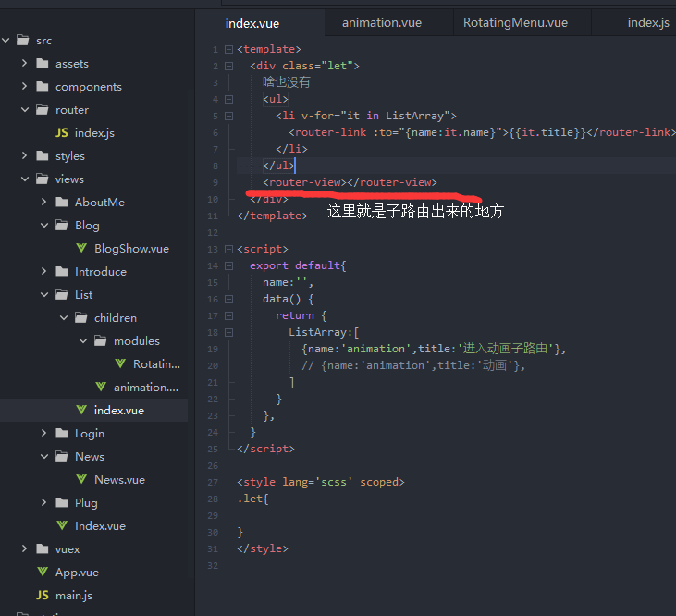Image resolution: width=676 pixels, height=616 pixels.
Task: Expand the styles folder chevron
Action: click(25, 156)
